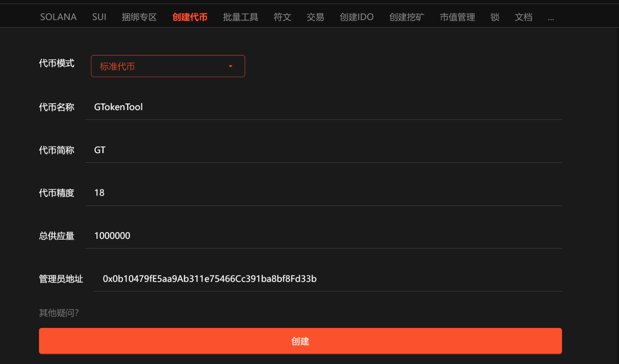Open the 市值管理 menu item
The image size is (619, 364).
[x=457, y=17]
